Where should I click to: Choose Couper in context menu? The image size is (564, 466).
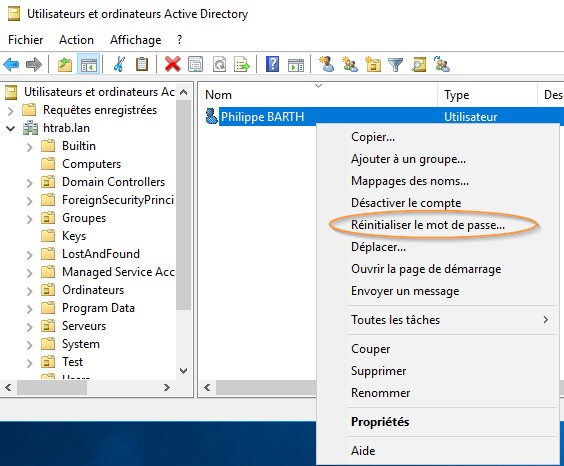[x=437, y=349]
